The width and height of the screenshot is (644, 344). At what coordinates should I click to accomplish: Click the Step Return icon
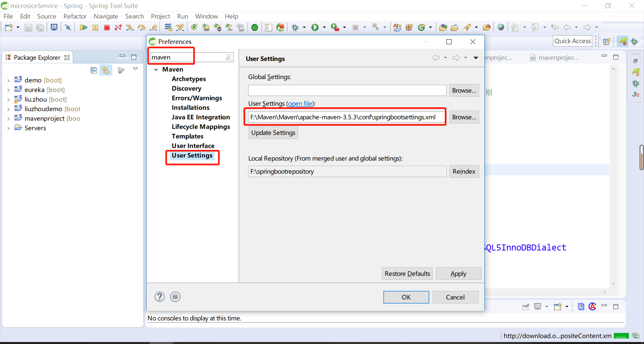click(x=154, y=27)
